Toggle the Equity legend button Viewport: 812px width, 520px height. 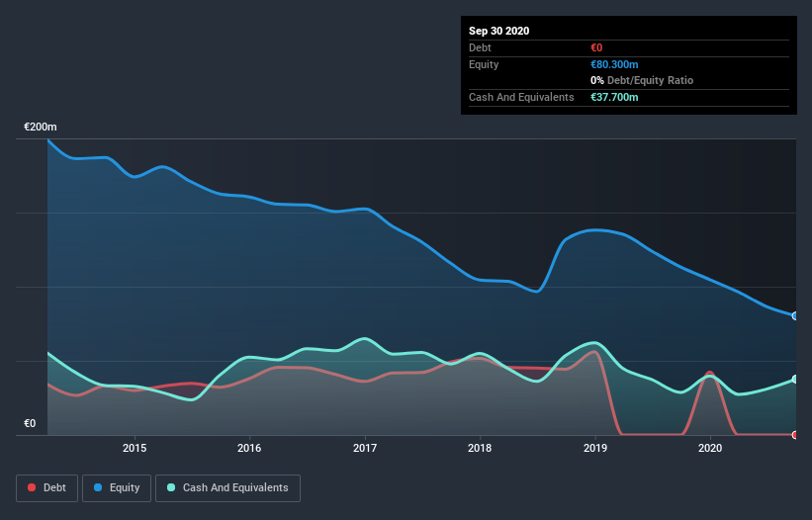(x=117, y=488)
